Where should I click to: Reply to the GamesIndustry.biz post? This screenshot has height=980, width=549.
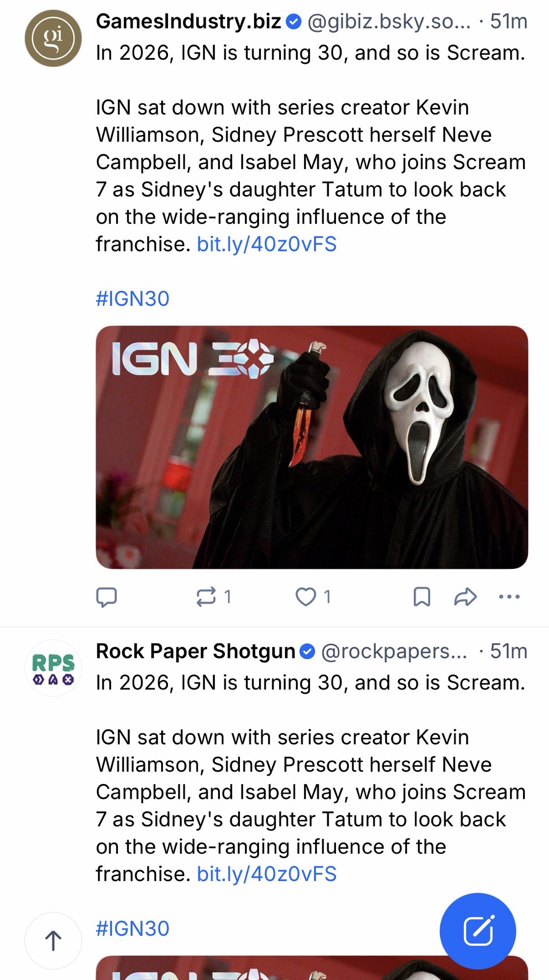pos(106,596)
